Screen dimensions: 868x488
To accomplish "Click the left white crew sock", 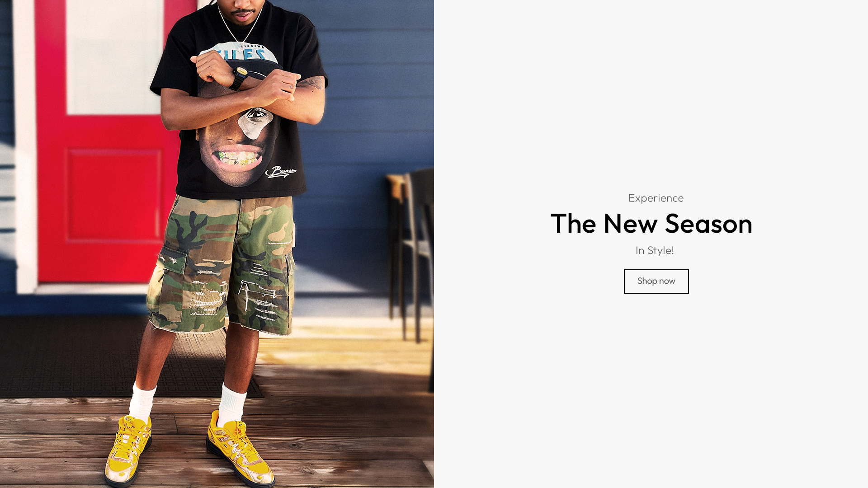I will point(142,402).
